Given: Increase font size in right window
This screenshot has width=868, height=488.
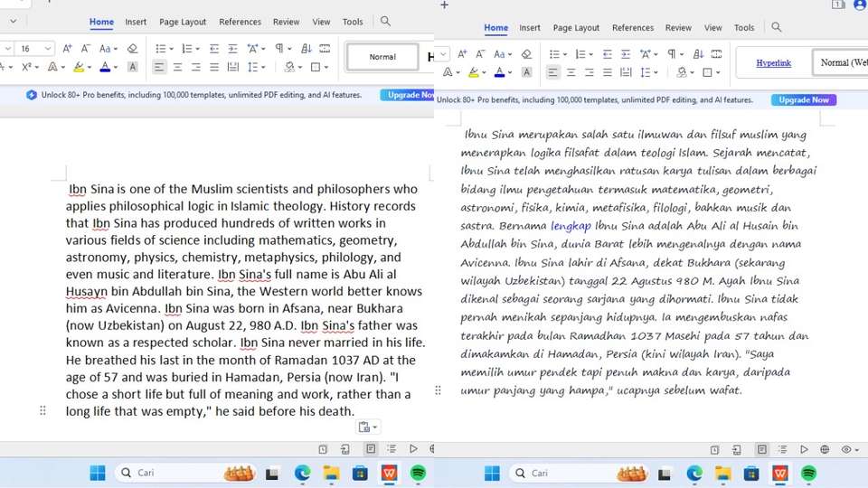Looking at the screenshot, I should point(462,53).
